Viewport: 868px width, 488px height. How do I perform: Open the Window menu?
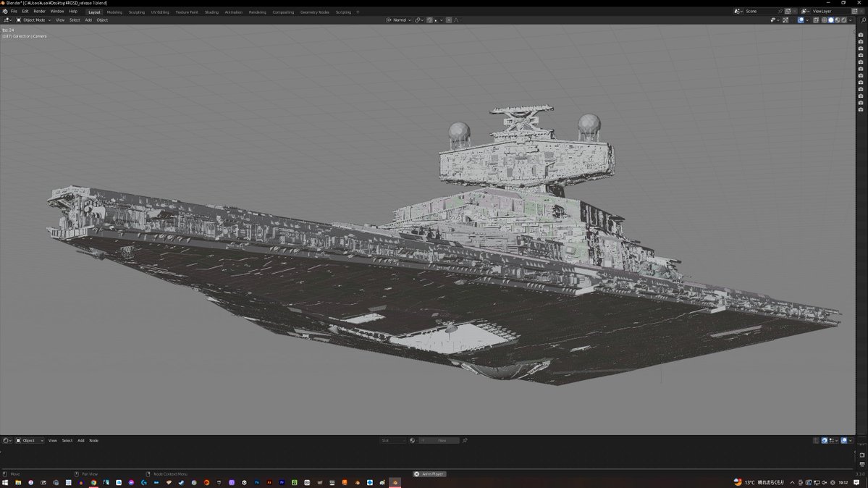pyautogui.click(x=57, y=11)
